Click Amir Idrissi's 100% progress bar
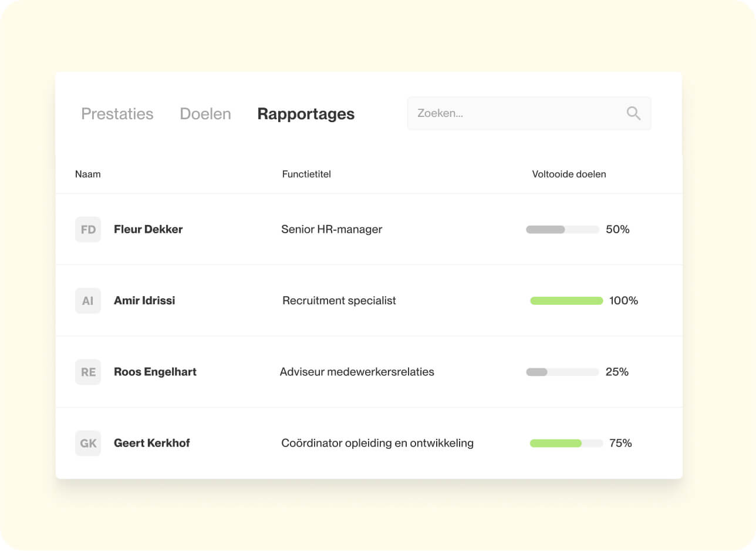 [x=566, y=301]
